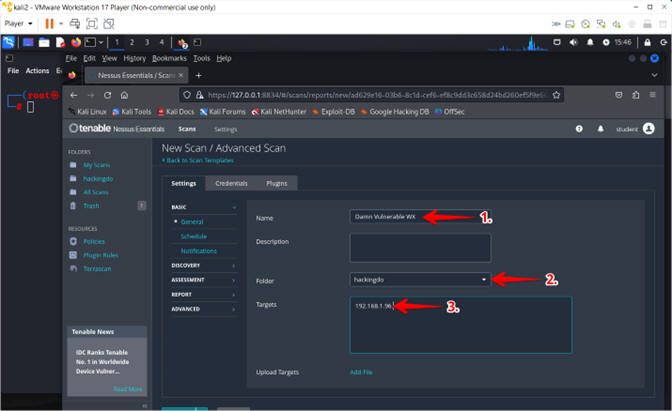
Task: Open the terminal emulator launcher in Kali panel
Action: coord(90,42)
